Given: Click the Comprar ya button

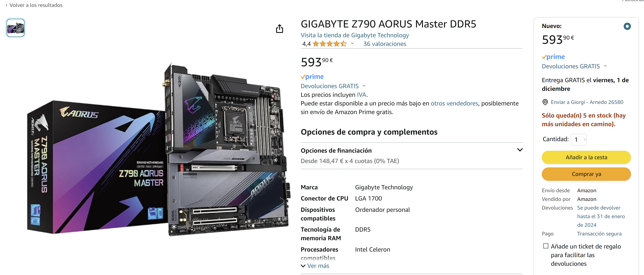Looking at the screenshot, I should pyautogui.click(x=586, y=174).
